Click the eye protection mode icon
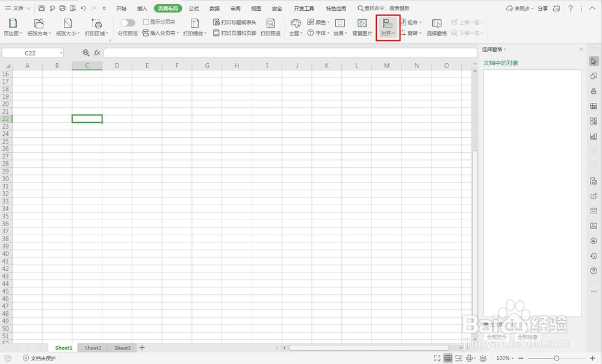 tap(483, 358)
